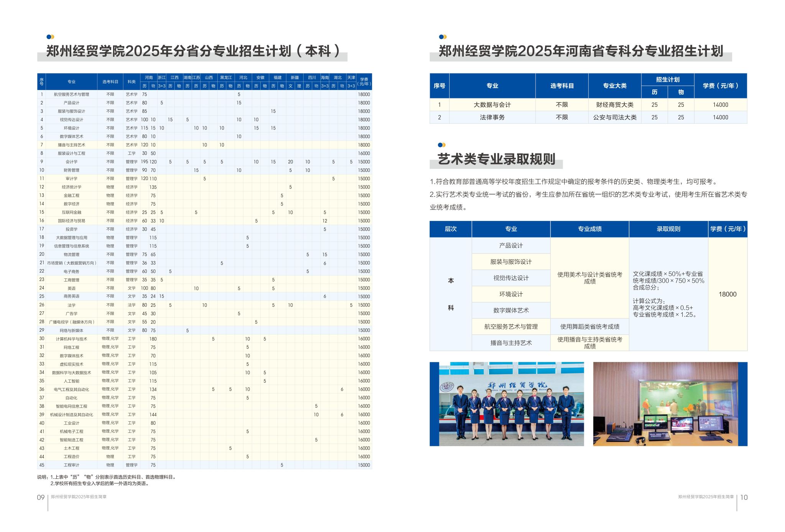The image size is (785, 532).
Task: Select the 不限 subject cell for 会计学
Action: (110, 162)
